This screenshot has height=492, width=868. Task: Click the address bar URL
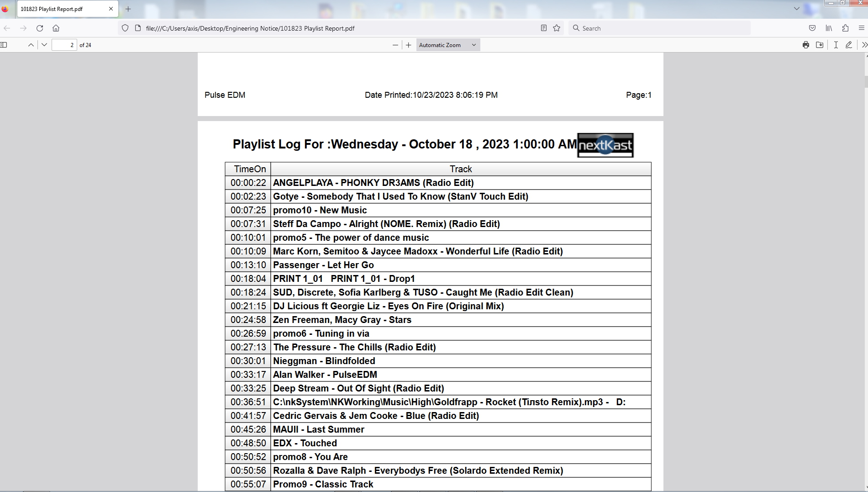tap(250, 28)
